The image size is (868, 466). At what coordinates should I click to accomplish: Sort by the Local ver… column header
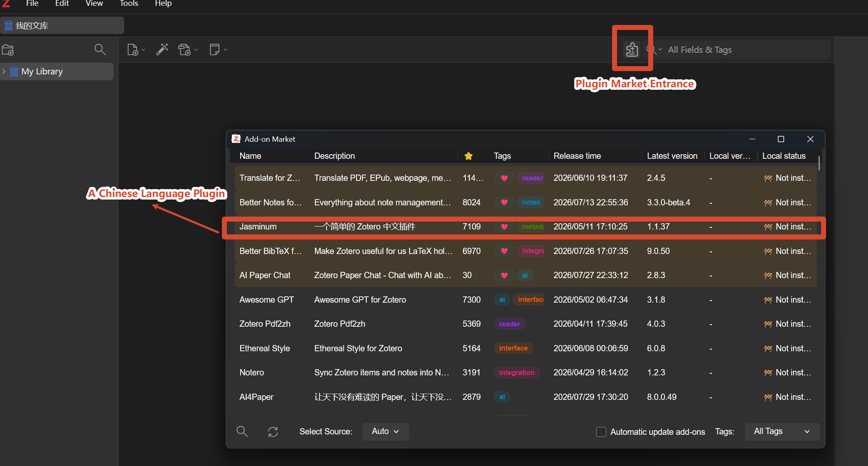[730, 156]
